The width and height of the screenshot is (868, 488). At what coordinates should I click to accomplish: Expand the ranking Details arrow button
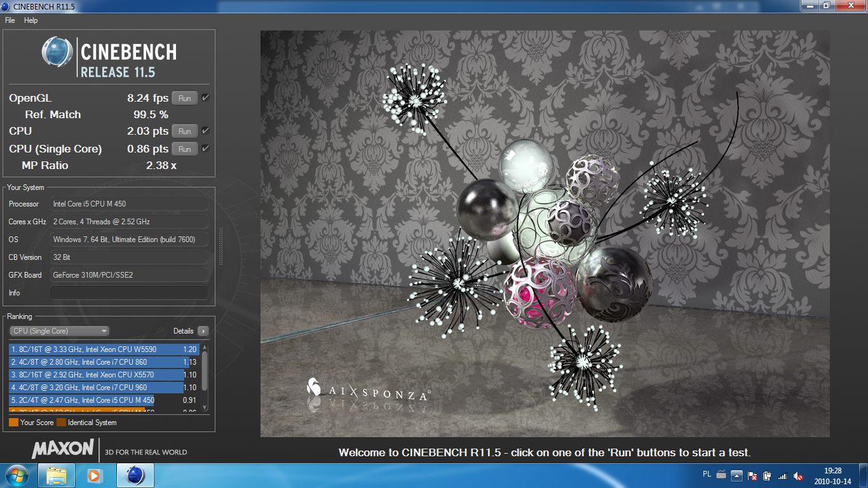(203, 331)
